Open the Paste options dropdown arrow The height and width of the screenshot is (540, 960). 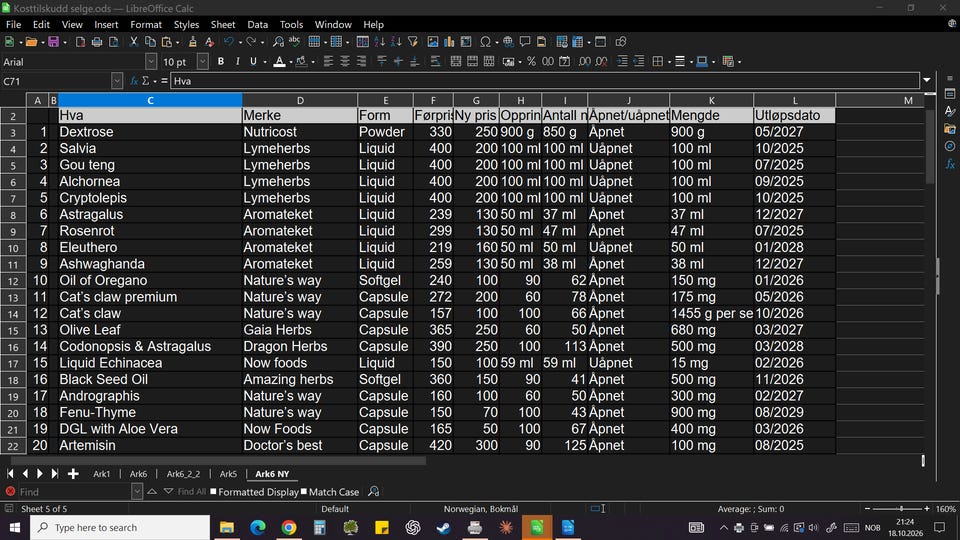(x=178, y=42)
